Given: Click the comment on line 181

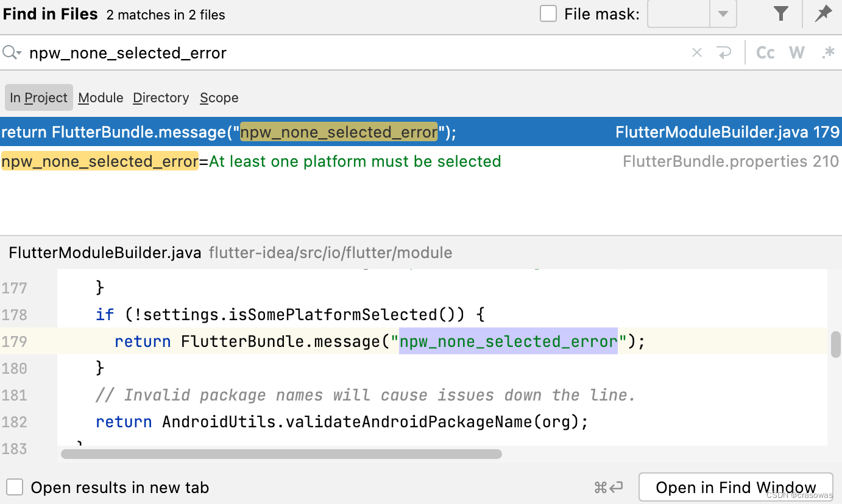Looking at the screenshot, I should (366, 395).
